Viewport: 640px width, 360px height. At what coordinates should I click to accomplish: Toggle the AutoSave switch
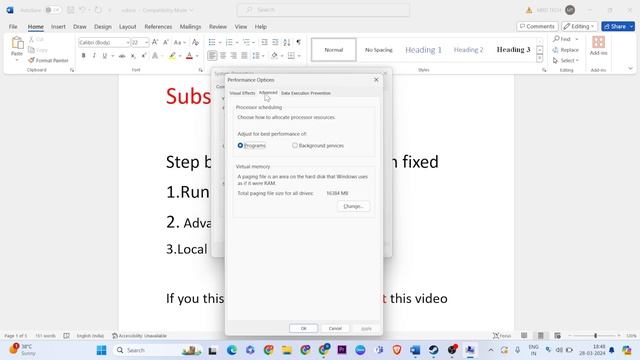(x=53, y=10)
